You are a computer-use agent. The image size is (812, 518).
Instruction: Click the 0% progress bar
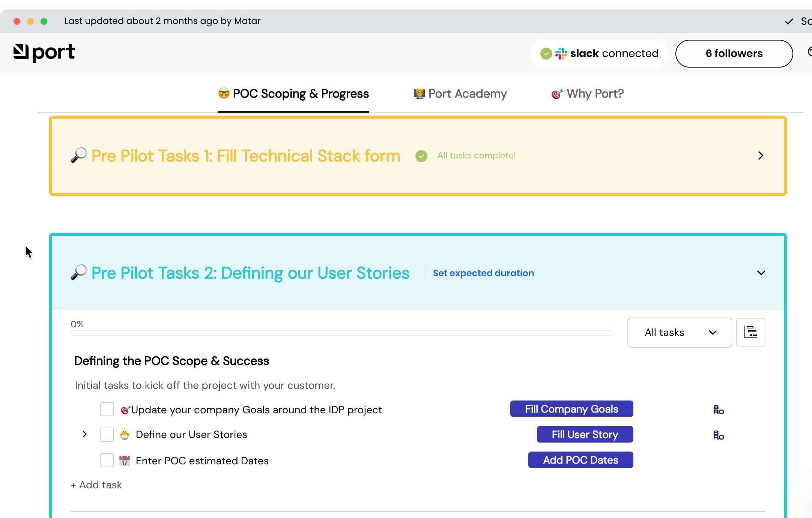coord(341,333)
